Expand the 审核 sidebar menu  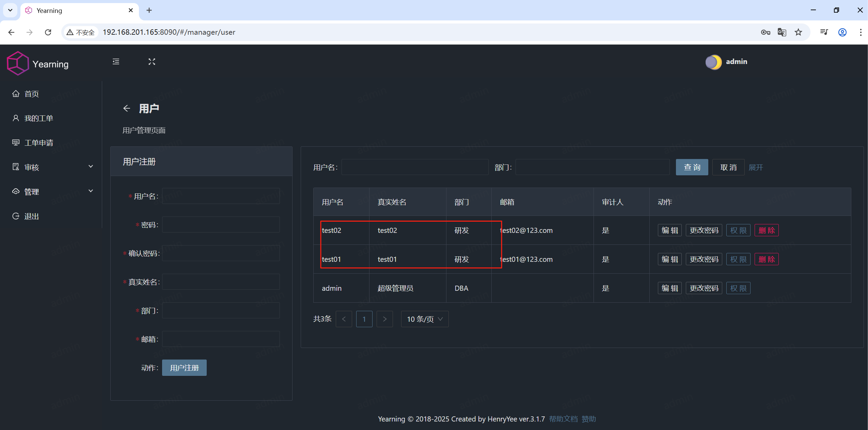point(32,167)
